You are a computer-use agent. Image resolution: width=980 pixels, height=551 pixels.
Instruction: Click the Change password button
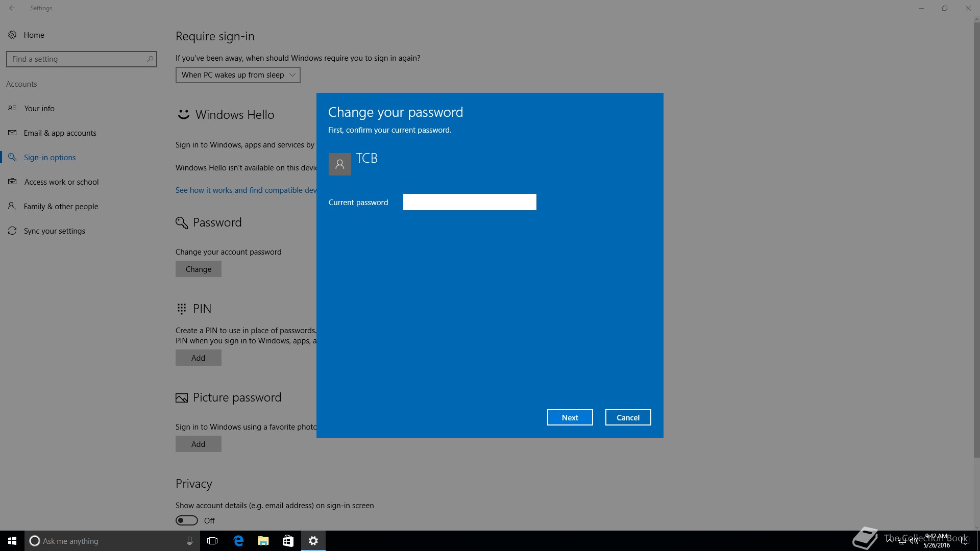198,269
